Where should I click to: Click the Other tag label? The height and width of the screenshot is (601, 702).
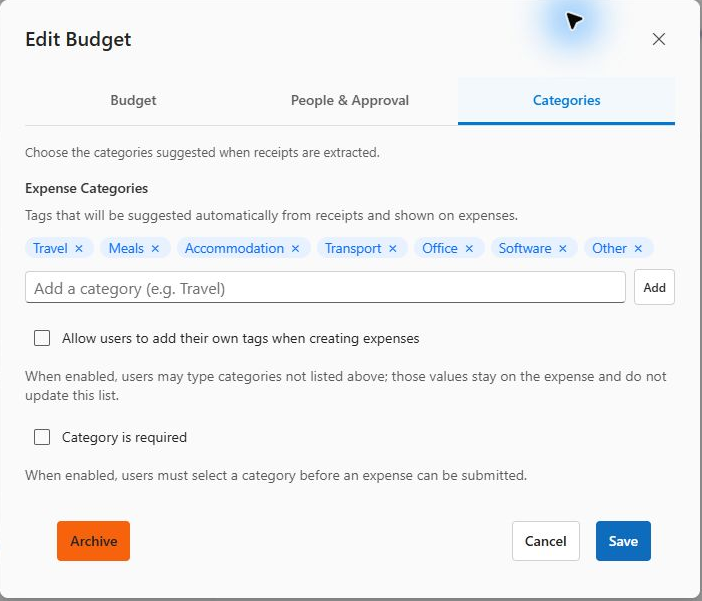pos(609,249)
